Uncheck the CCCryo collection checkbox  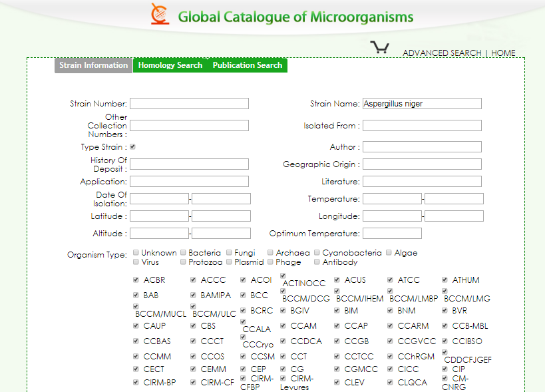[243, 337]
